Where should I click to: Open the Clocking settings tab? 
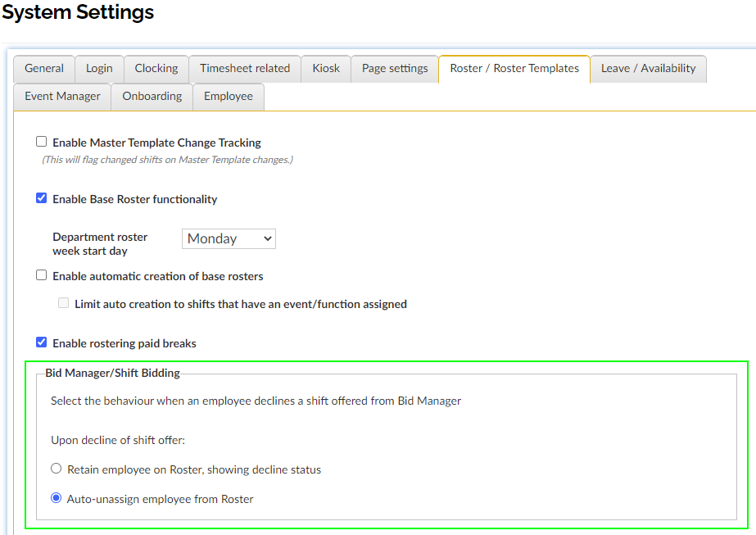pos(156,69)
